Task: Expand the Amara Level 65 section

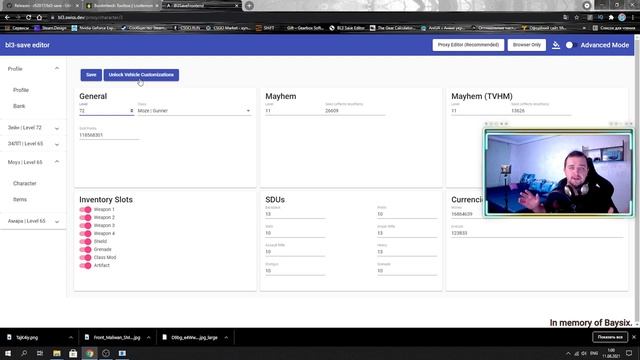Action: point(57,221)
